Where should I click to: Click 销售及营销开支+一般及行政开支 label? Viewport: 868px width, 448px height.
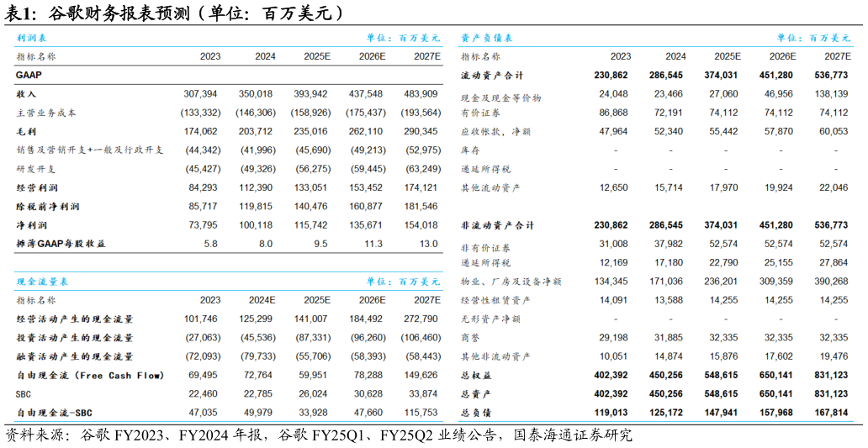click(x=90, y=150)
